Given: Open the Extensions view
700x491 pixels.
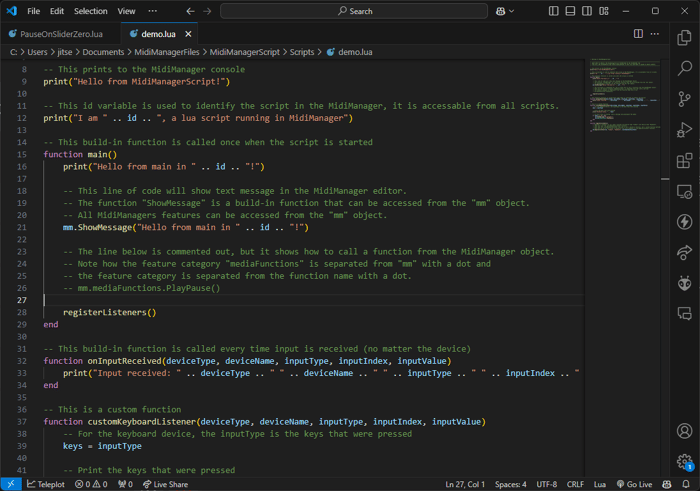Looking at the screenshot, I should [x=684, y=161].
